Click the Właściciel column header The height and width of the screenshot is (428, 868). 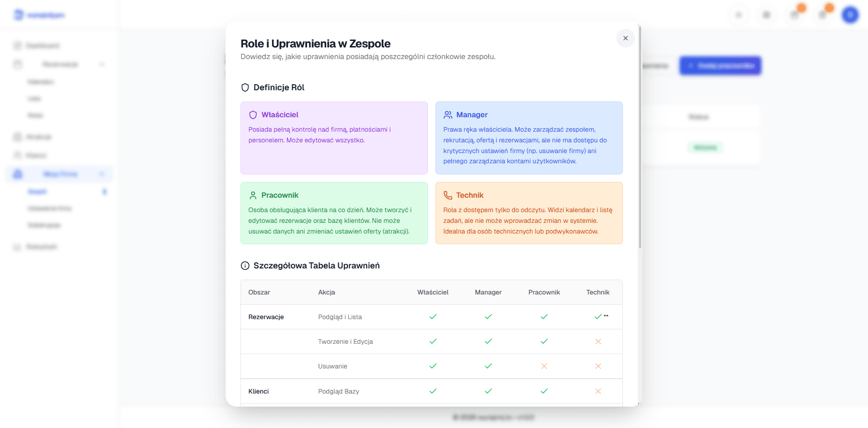pos(433,292)
